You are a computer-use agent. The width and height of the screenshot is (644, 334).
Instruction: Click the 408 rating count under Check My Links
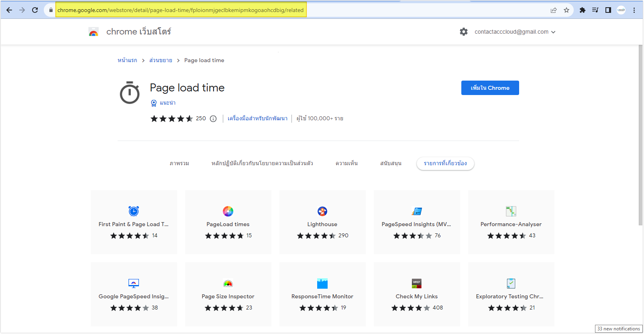point(438,308)
